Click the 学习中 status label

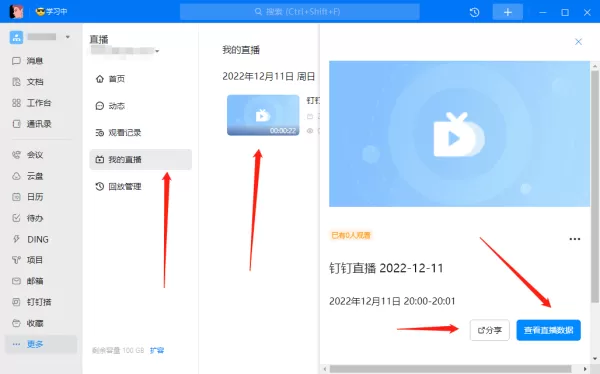(x=51, y=12)
